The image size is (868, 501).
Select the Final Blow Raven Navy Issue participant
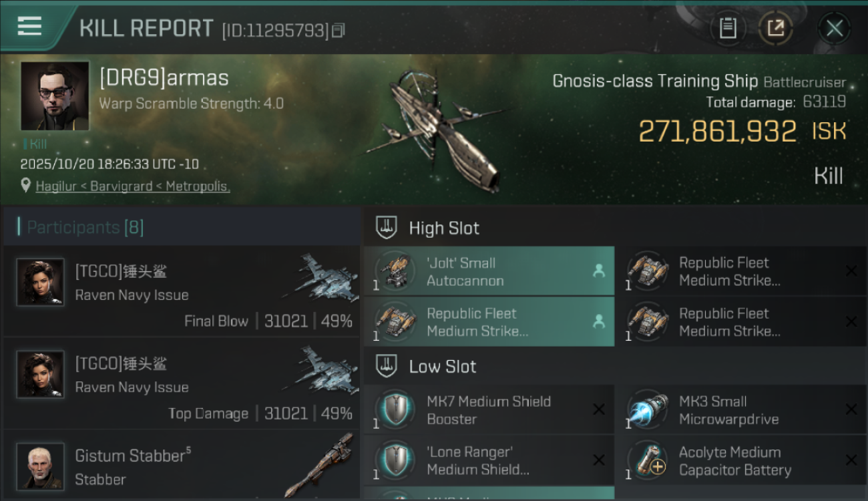(x=182, y=294)
